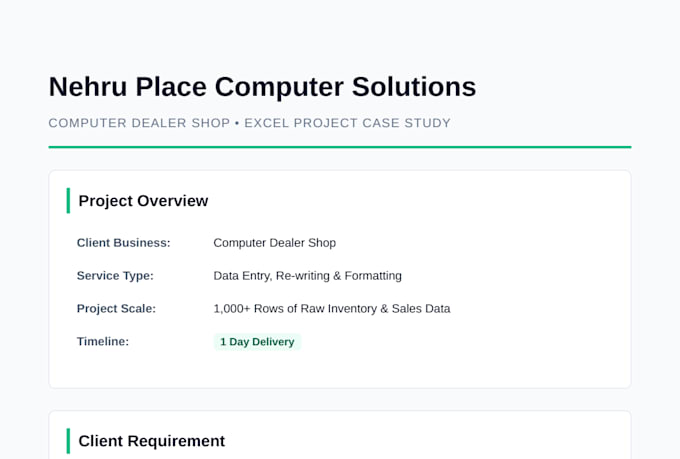Select the Computer Dealer Shop Excel Project subtitle
The height and width of the screenshot is (459, 680).
click(249, 123)
